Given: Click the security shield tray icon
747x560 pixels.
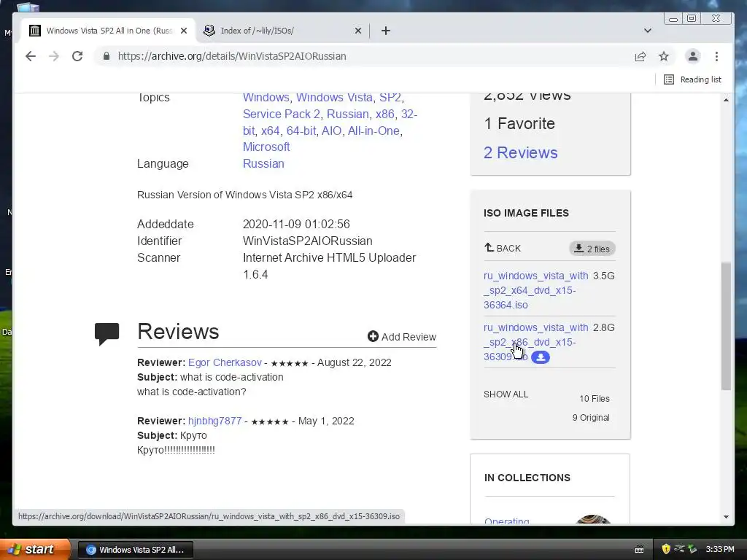Looking at the screenshot, I should [x=666, y=550].
